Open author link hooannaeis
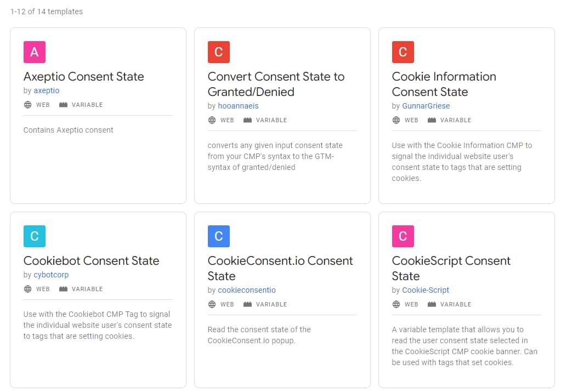 tap(239, 106)
